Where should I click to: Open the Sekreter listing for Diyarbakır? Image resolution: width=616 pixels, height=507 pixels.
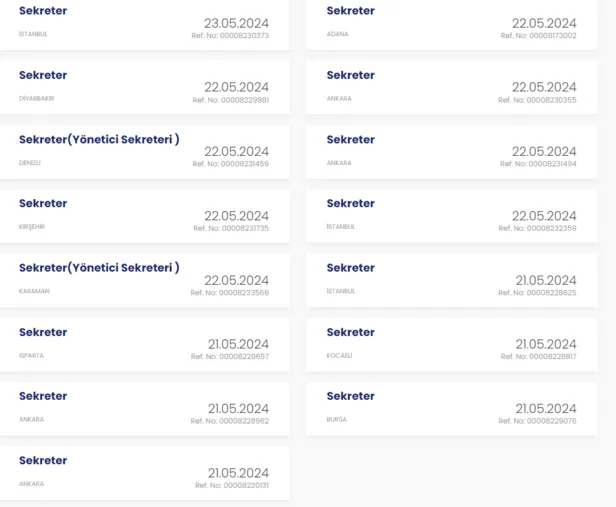(43, 75)
